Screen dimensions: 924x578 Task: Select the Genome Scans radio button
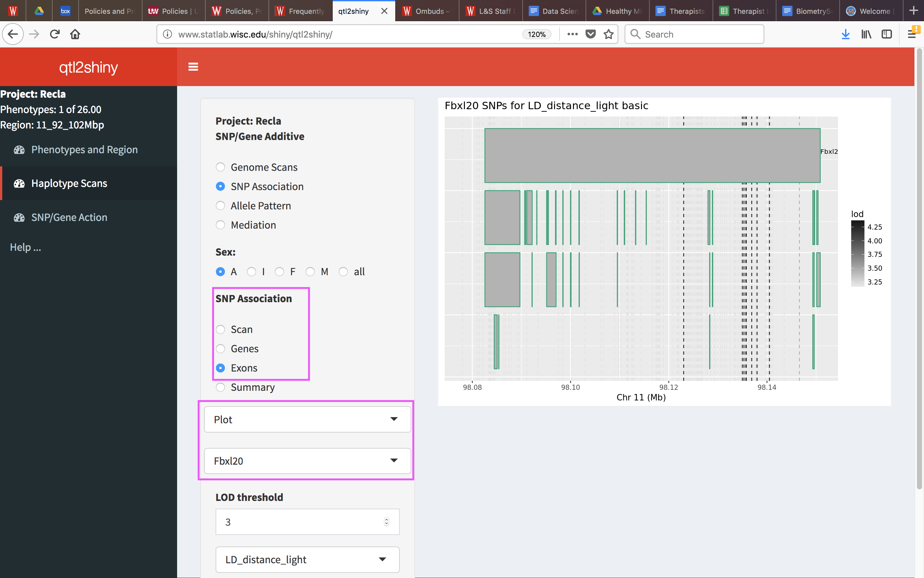(x=220, y=167)
